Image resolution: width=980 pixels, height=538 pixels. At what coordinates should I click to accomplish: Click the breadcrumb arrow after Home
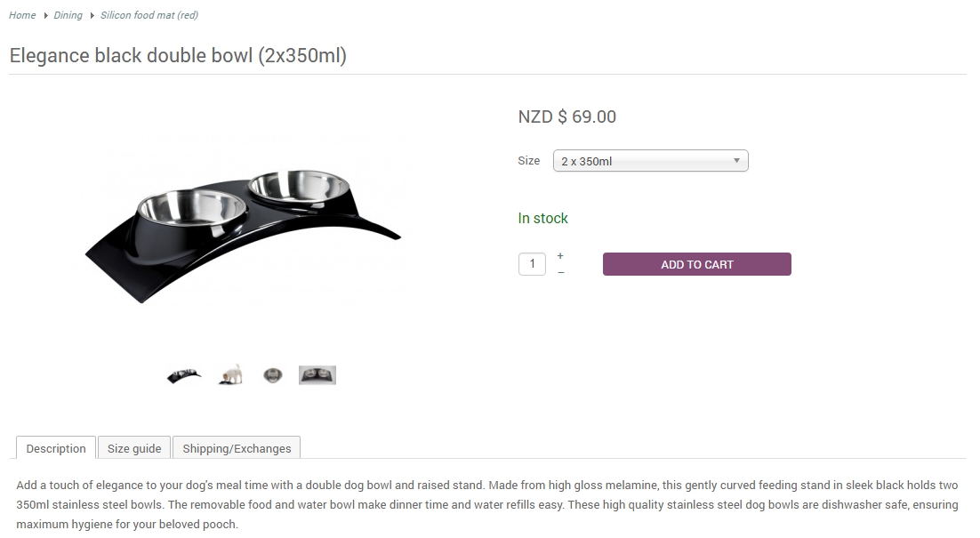coord(45,15)
